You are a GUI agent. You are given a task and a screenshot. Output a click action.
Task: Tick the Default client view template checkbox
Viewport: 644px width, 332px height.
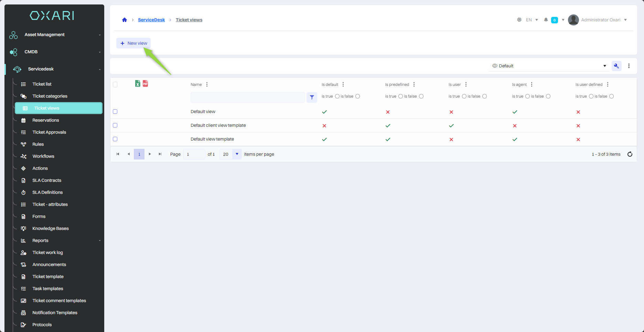pyautogui.click(x=115, y=125)
